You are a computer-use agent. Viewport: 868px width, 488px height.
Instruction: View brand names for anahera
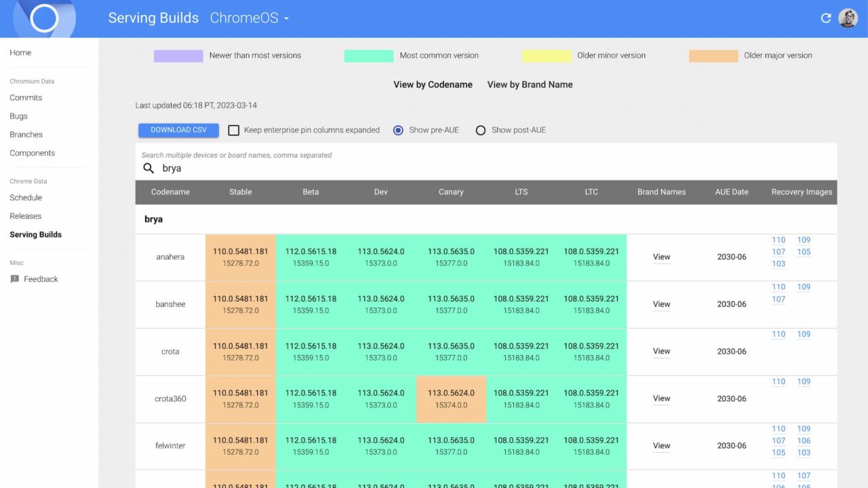(x=661, y=257)
